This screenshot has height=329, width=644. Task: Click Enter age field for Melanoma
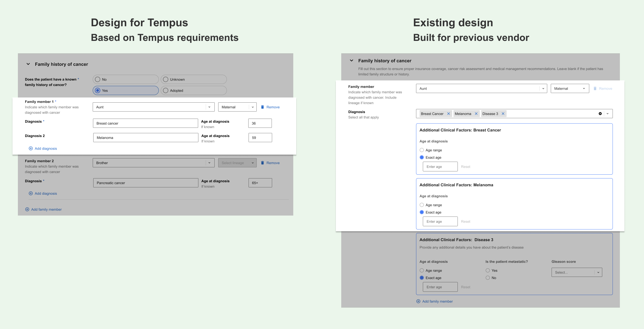coord(440,221)
